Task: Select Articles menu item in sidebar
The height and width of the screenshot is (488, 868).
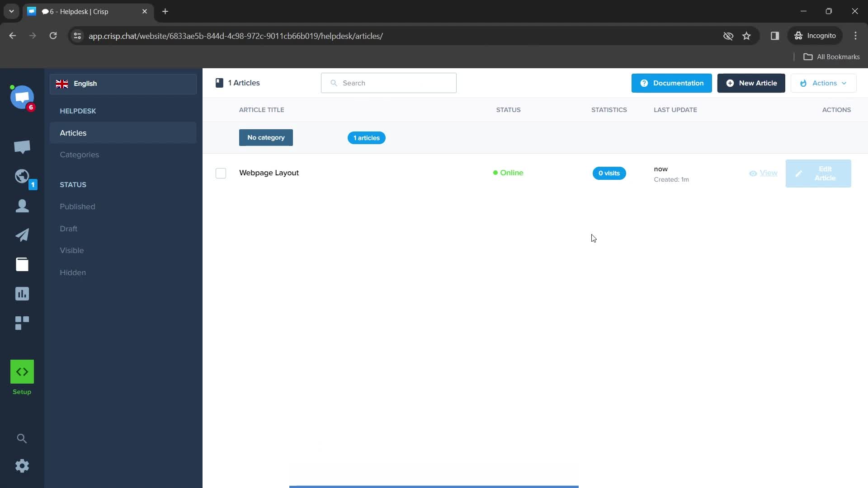Action: [x=73, y=132]
